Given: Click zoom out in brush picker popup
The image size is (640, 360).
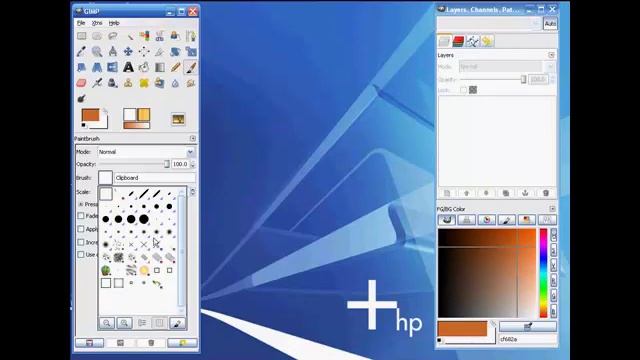Looking at the screenshot, I should (x=107, y=323).
